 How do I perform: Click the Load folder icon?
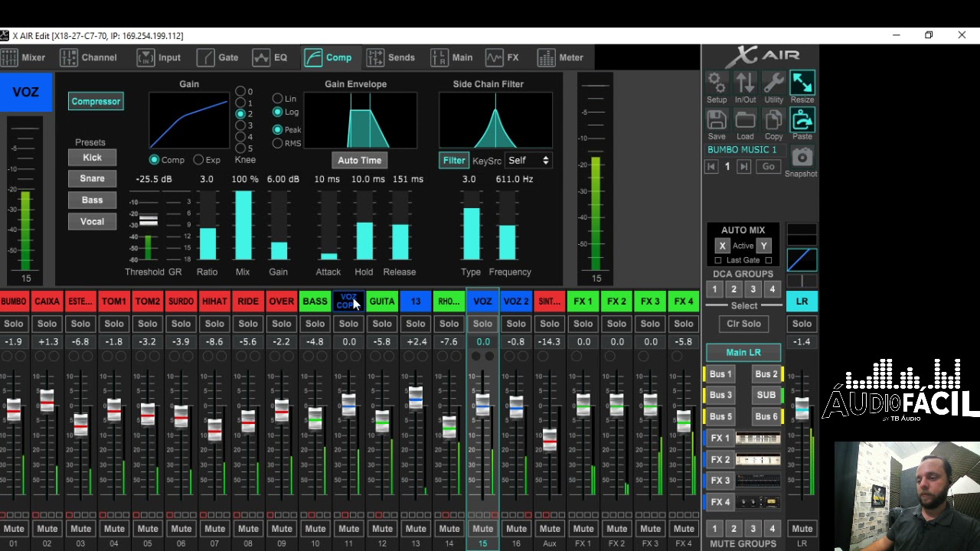tap(745, 120)
